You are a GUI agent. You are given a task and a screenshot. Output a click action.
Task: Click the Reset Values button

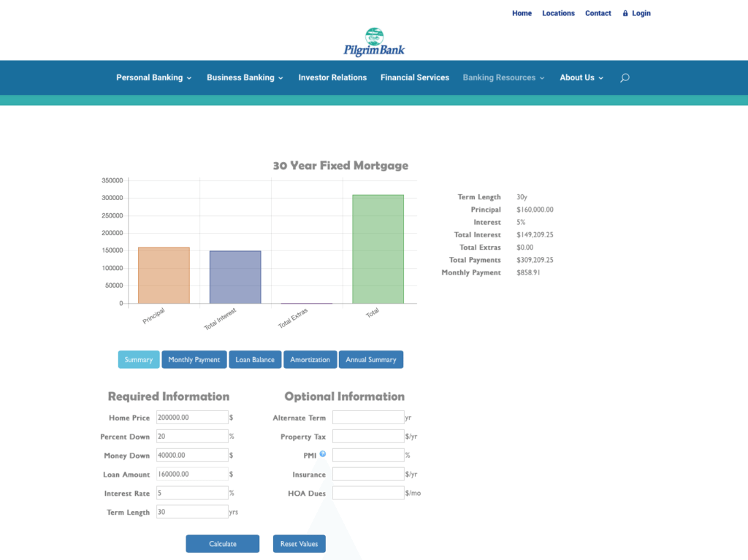click(299, 544)
